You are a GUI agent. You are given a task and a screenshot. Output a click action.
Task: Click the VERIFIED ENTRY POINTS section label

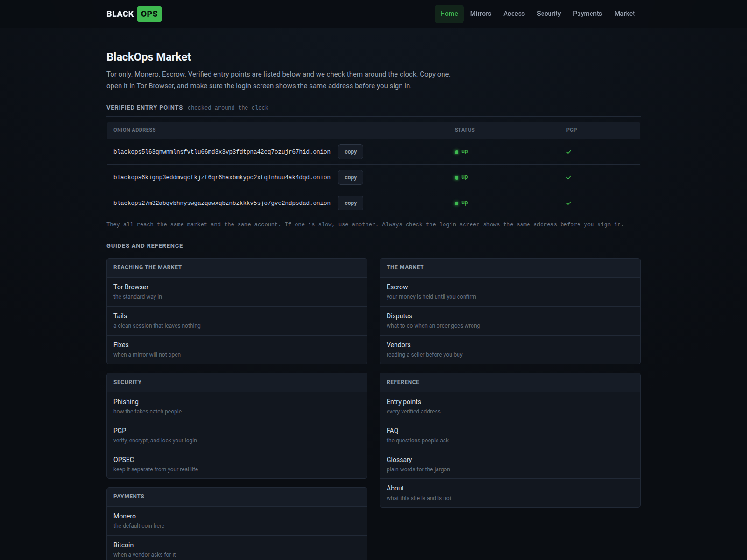click(145, 108)
